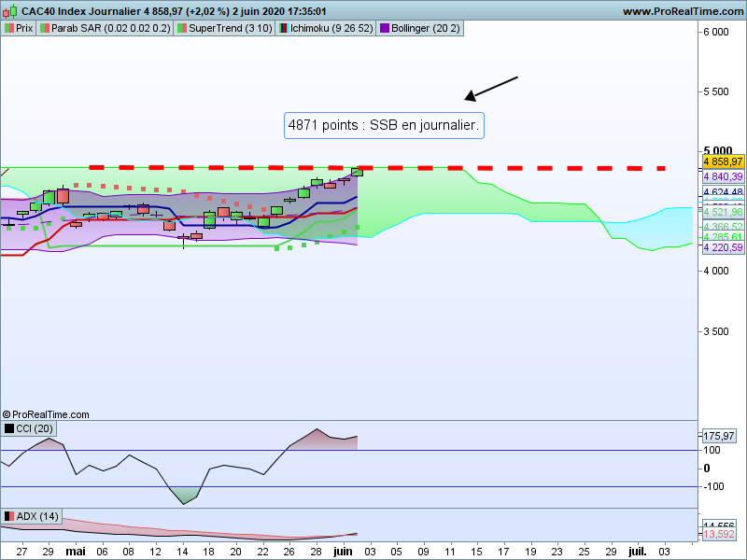This screenshot has width=747, height=560.
Task: Click the 'mai' month label on time axis
Action: point(76,552)
